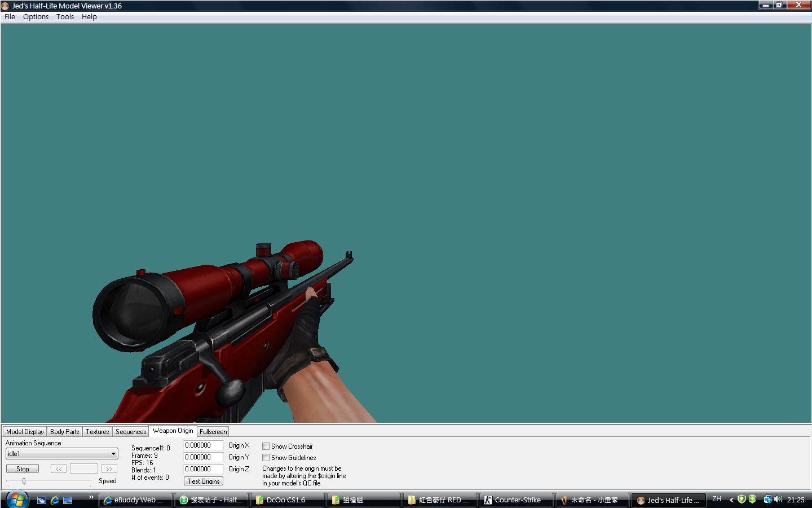Image resolution: width=812 pixels, height=508 pixels.
Task: Show hidden tray icons arrow
Action: point(731,500)
